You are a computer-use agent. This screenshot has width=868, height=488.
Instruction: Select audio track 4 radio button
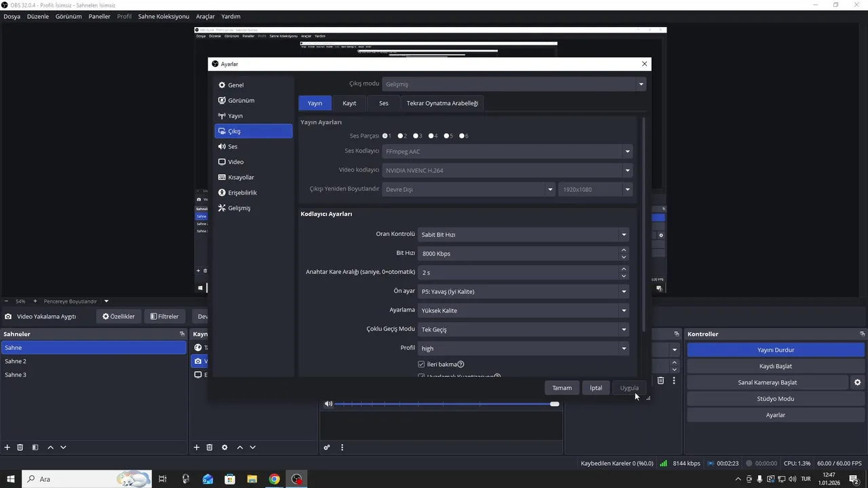pos(431,136)
